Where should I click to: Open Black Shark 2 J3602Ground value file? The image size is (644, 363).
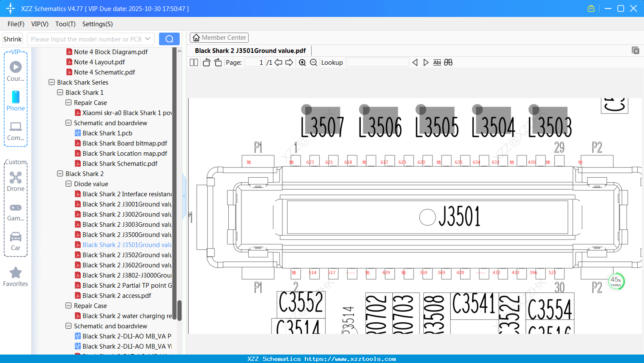[127, 265]
